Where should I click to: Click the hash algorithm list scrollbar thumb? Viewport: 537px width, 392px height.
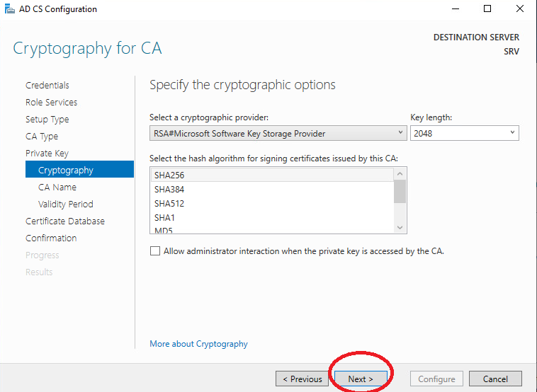400,192
